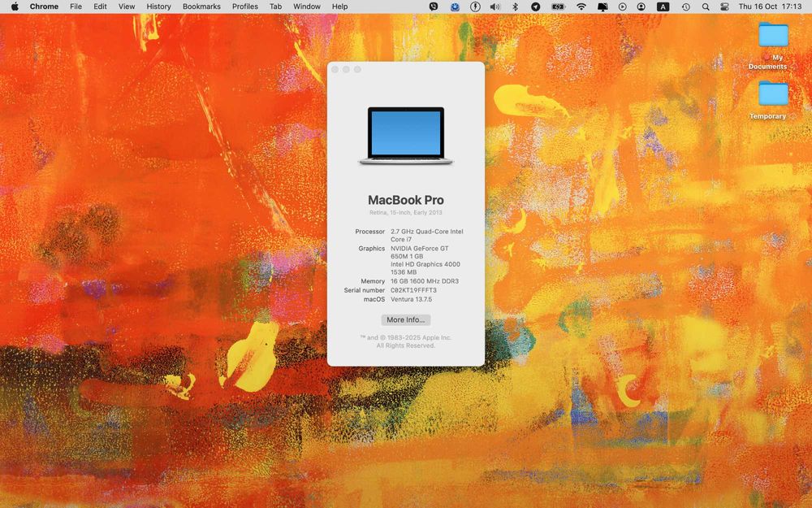The image size is (812, 508).
Task: Click the macOS label
Action: pos(374,300)
